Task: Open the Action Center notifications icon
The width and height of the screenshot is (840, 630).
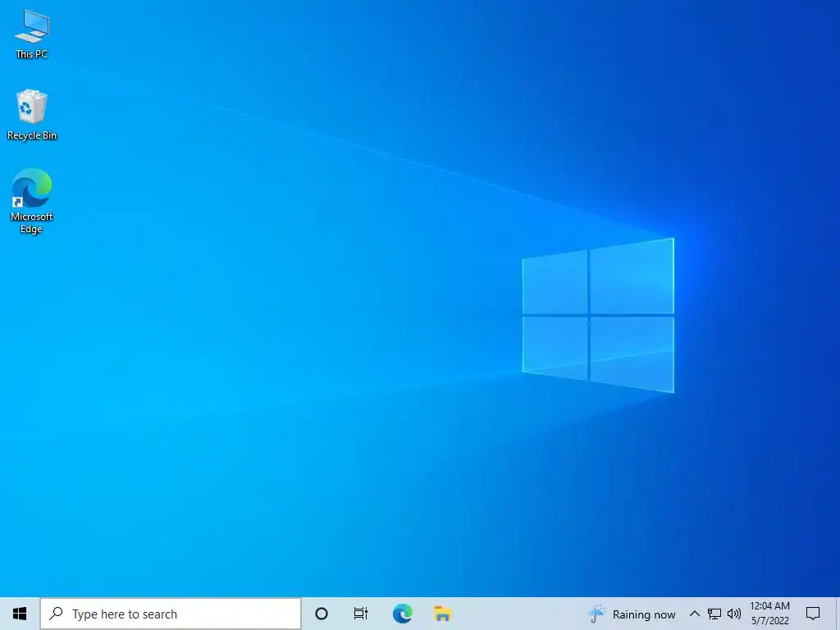Action: pos(813,614)
